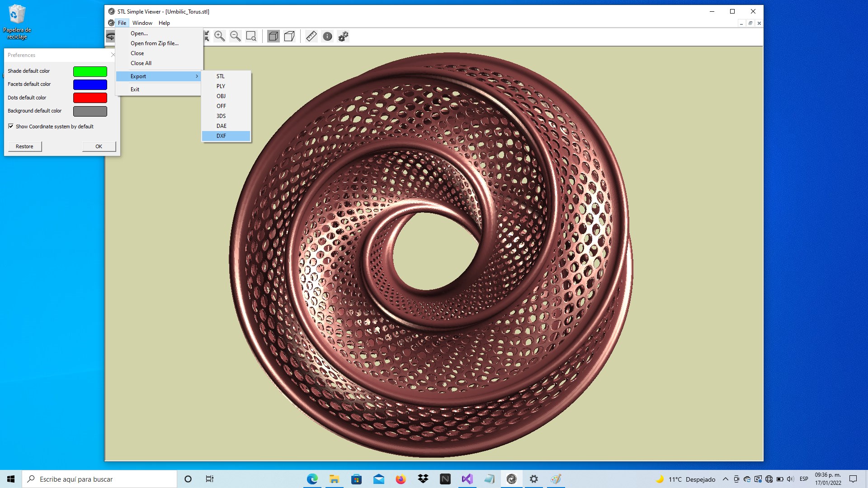
Task: Open the Help menu
Action: [164, 23]
